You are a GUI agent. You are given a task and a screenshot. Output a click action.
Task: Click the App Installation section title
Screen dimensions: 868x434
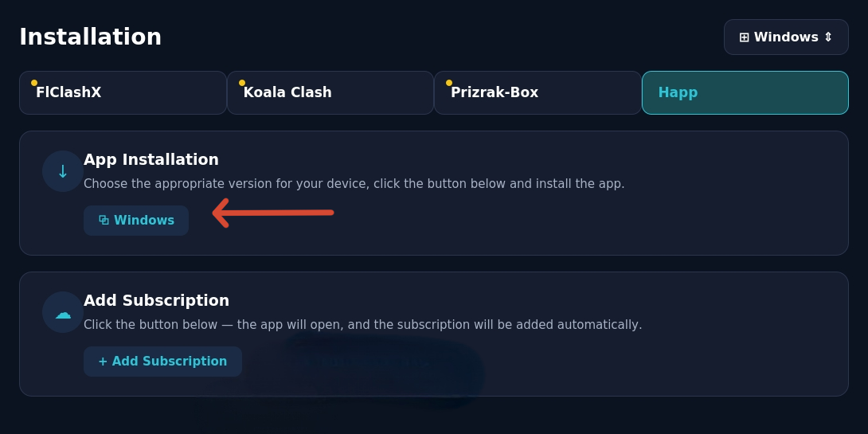coord(151,159)
